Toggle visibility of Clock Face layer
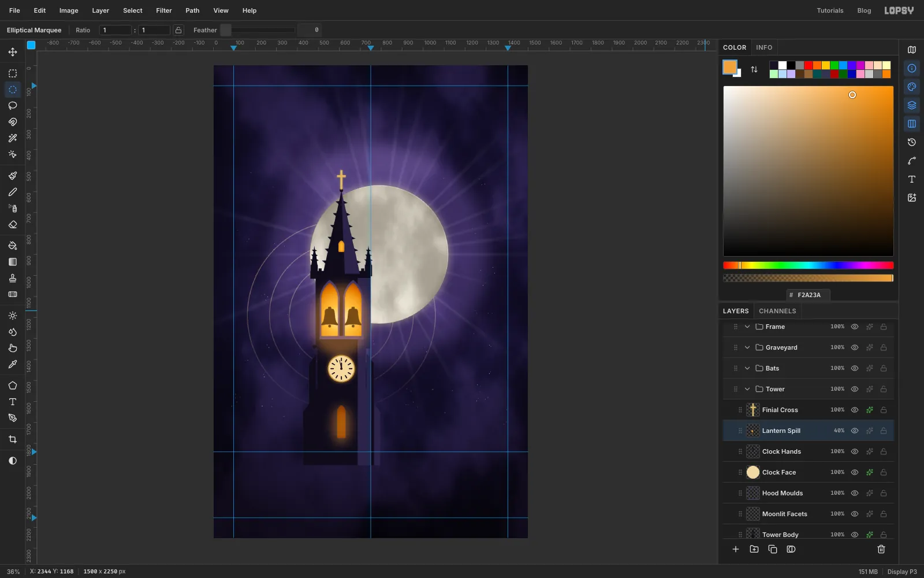 855,472
